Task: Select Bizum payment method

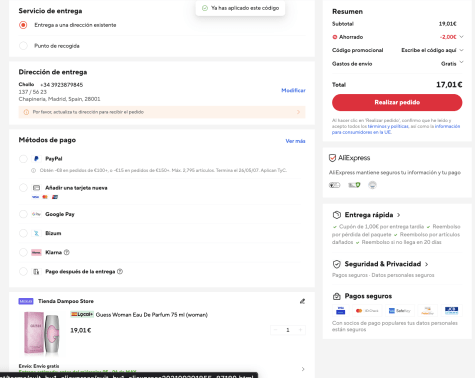Action: pyautogui.click(x=23, y=233)
